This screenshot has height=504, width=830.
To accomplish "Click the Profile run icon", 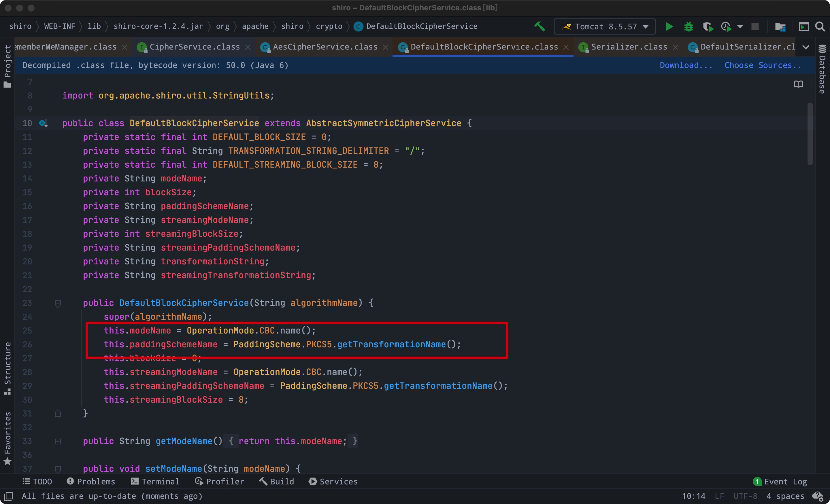I will (726, 26).
